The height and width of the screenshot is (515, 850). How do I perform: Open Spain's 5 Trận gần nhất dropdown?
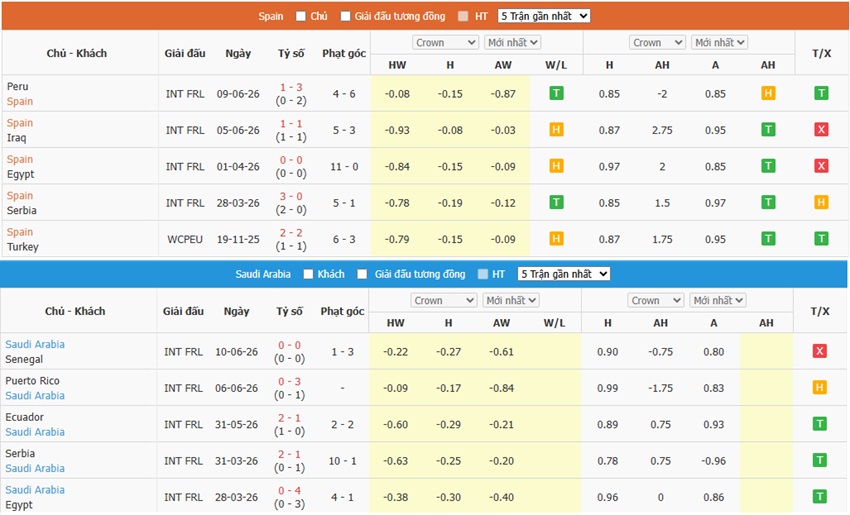coord(544,16)
